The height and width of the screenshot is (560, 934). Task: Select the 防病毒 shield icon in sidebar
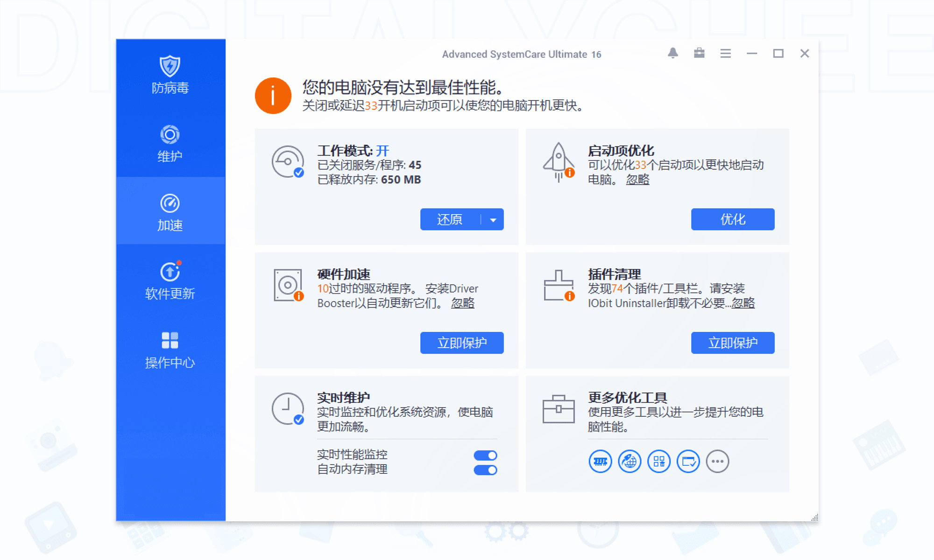170,67
